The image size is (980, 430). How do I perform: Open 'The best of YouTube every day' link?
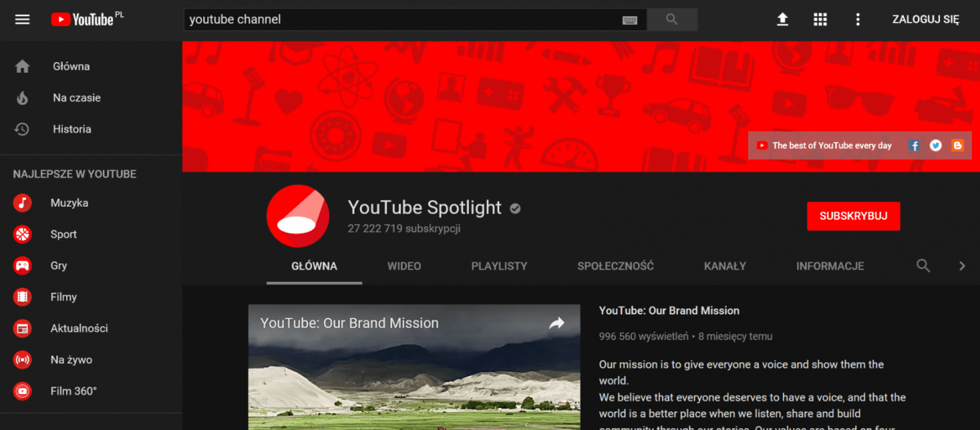coord(832,146)
